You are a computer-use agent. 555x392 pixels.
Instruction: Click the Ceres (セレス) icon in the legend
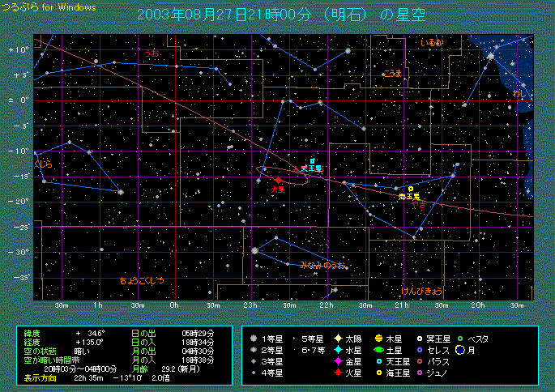pyautogui.click(x=419, y=350)
